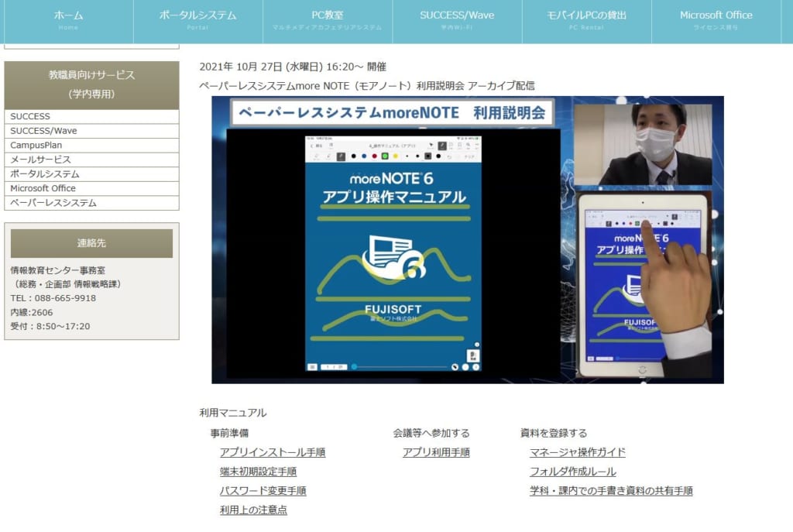Viewport: 793px width, 532px height.
Task: Click the 会議等へ参加する subheading
Action: (x=431, y=433)
